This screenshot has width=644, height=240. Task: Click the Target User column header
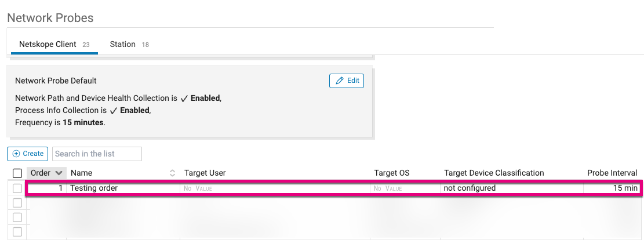click(x=205, y=173)
